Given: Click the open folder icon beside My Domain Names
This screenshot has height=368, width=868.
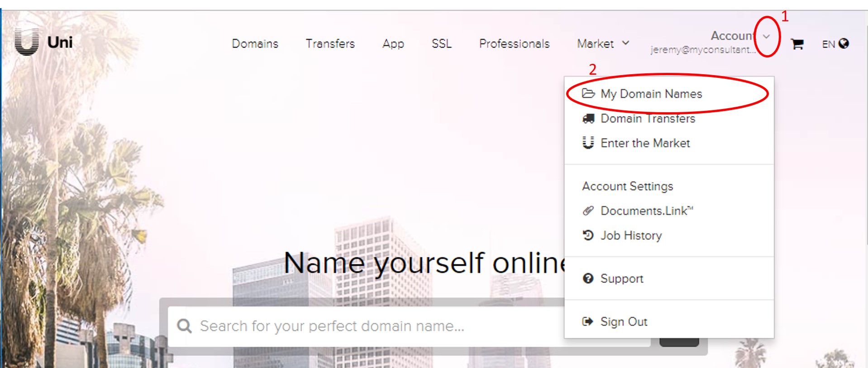Looking at the screenshot, I should coord(588,94).
